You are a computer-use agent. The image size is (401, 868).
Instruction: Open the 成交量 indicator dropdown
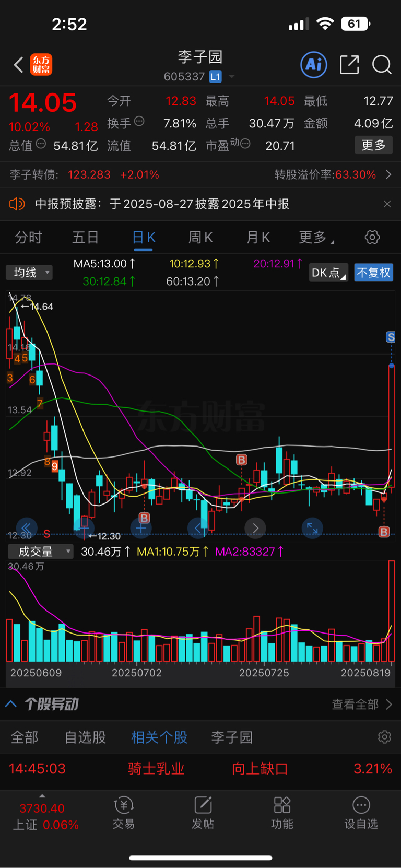(x=40, y=552)
